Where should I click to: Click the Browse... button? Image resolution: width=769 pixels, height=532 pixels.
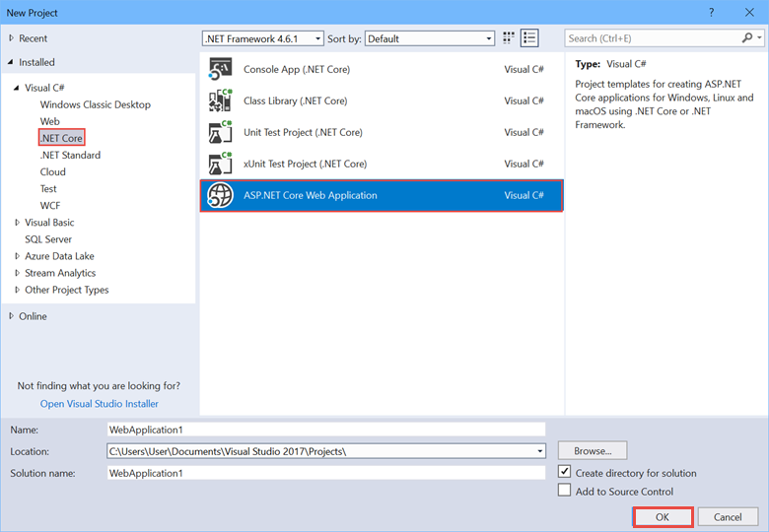(x=593, y=450)
